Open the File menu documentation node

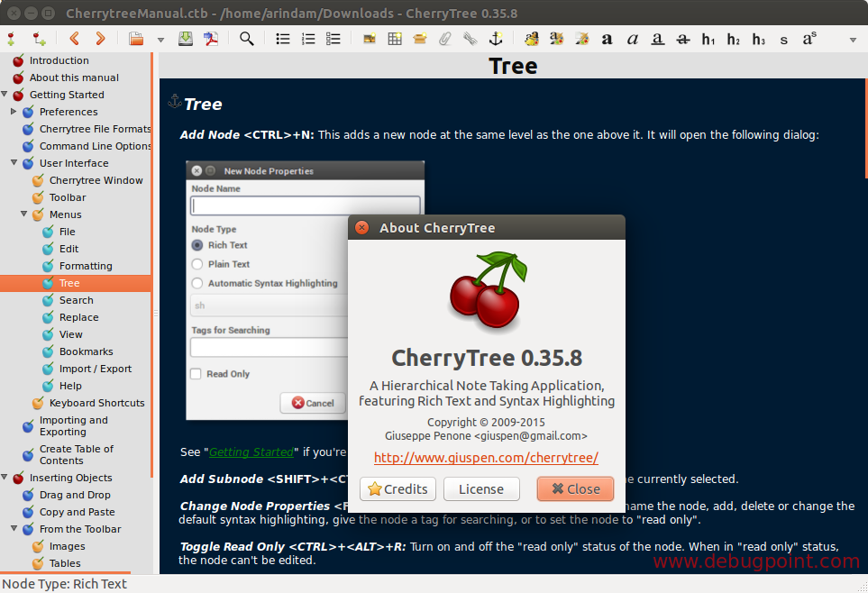pos(67,232)
